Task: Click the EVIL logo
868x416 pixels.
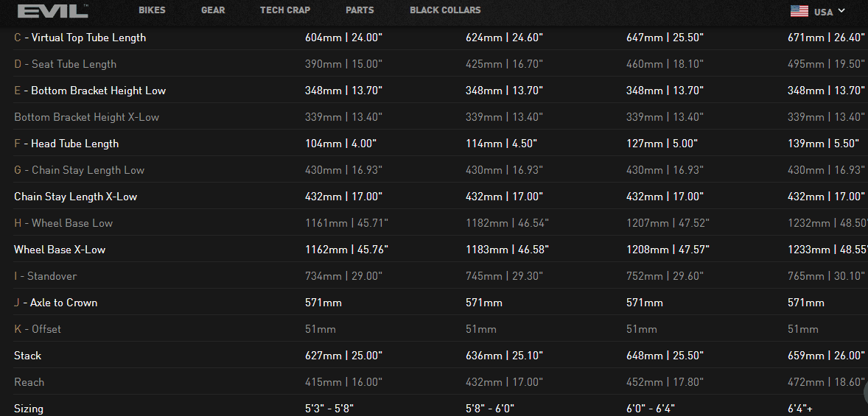Action: click(52, 11)
